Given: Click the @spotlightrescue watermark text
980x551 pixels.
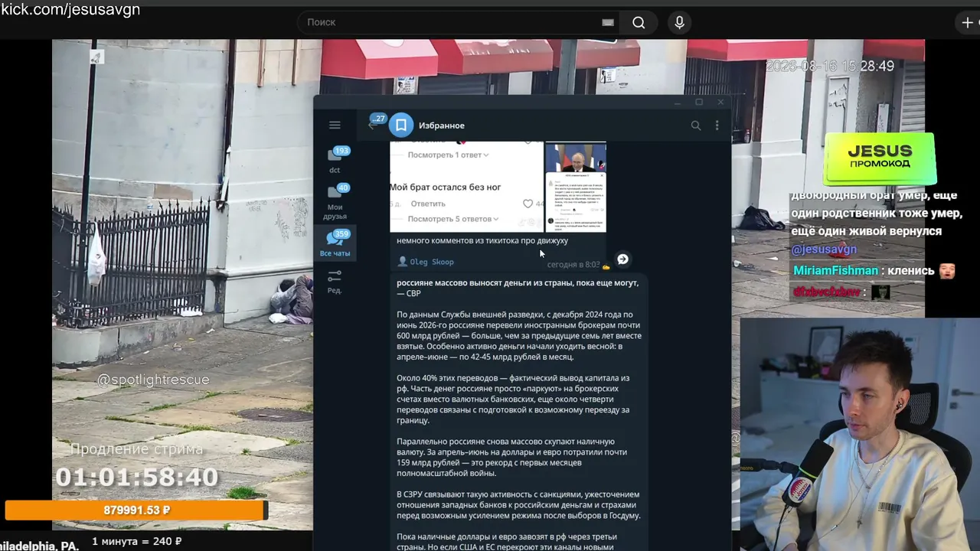Looking at the screenshot, I should pyautogui.click(x=153, y=380).
